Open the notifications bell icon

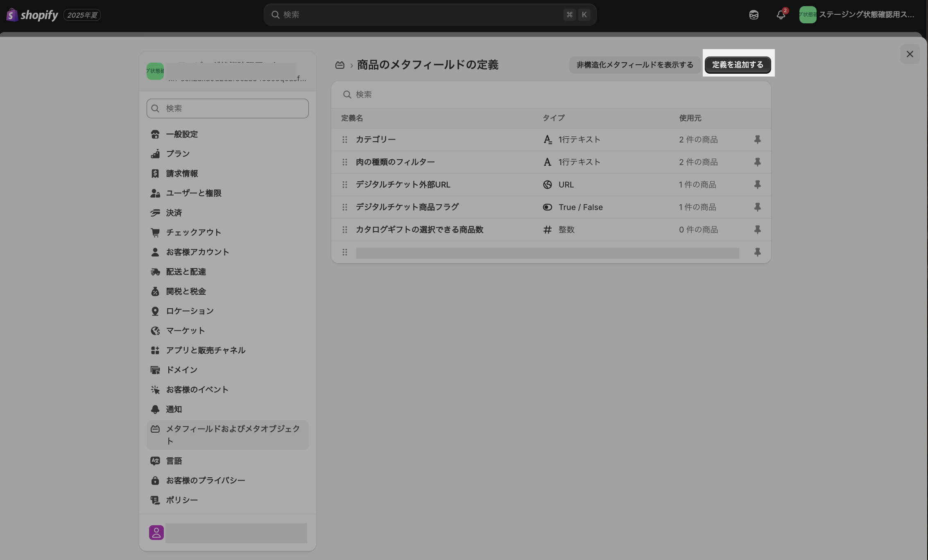(x=781, y=15)
